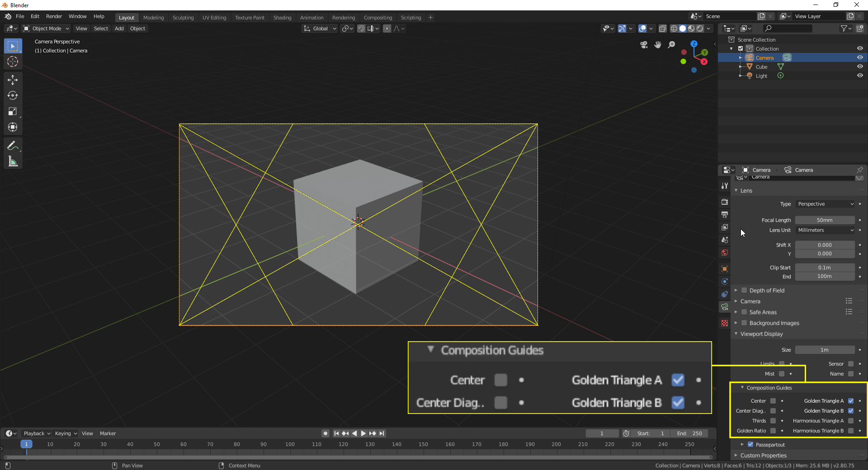Open the Render properties tab
868x470 pixels.
tap(725, 202)
